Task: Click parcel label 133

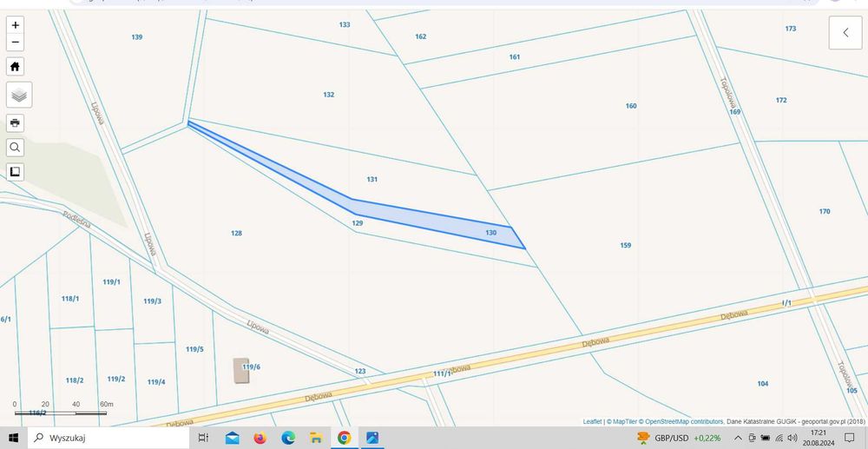Action: 345,25
